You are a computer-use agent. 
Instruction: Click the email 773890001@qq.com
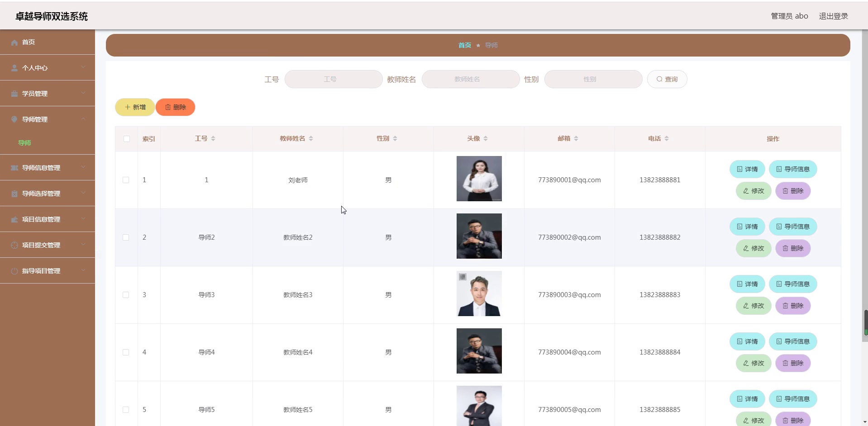569,180
